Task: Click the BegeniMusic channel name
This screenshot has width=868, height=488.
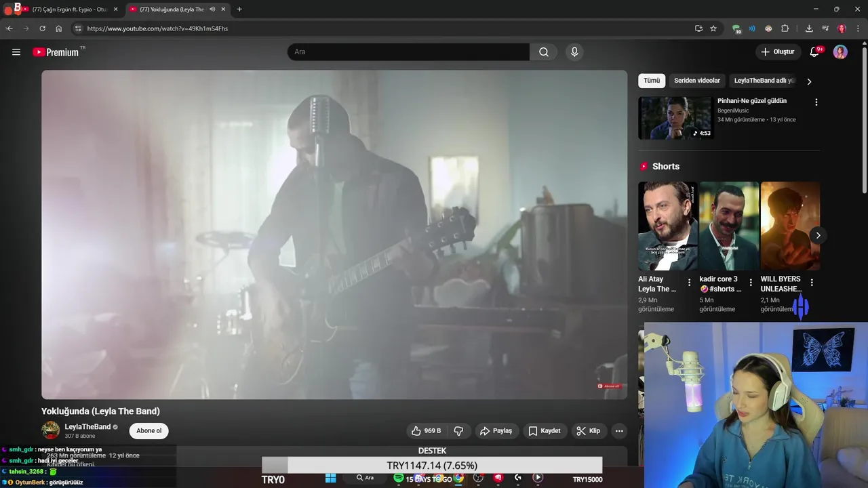Action: pos(733,110)
